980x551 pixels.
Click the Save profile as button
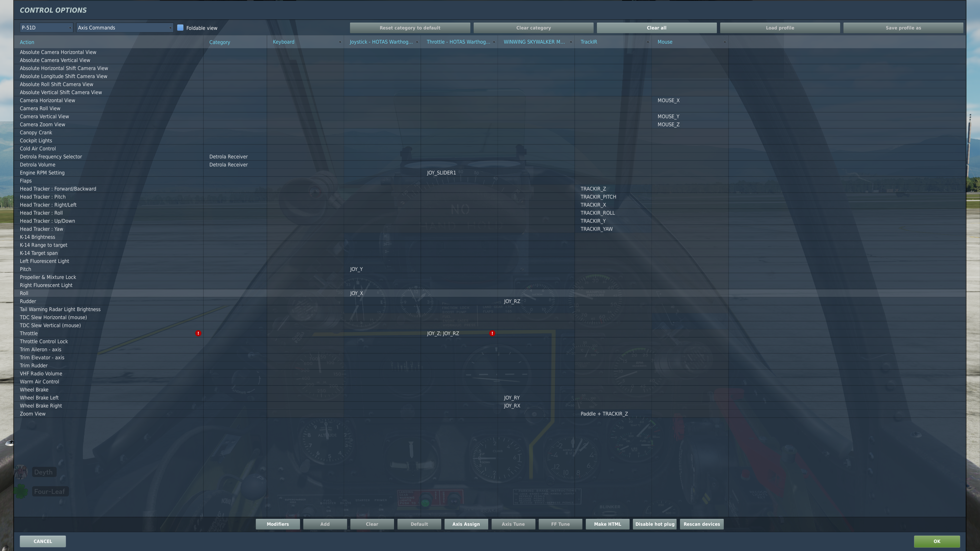point(903,28)
